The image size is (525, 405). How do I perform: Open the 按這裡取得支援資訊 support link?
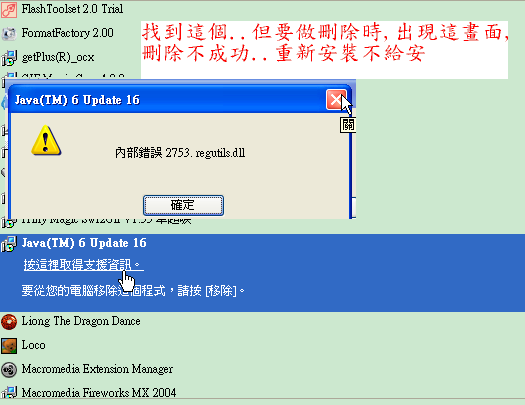(x=83, y=265)
